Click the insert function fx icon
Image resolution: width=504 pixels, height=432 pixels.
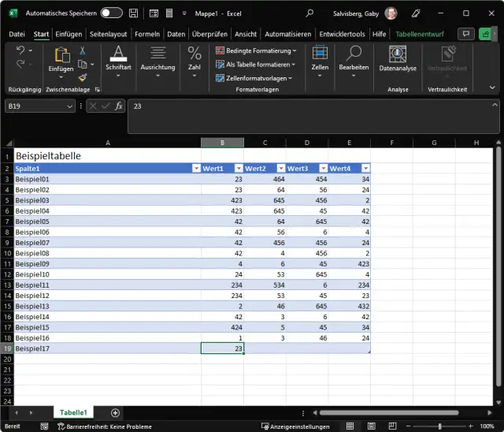(x=118, y=106)
